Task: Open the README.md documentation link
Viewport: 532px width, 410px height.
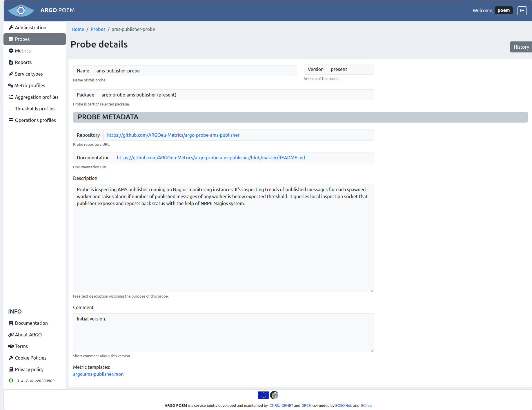Action: [211, 158]
